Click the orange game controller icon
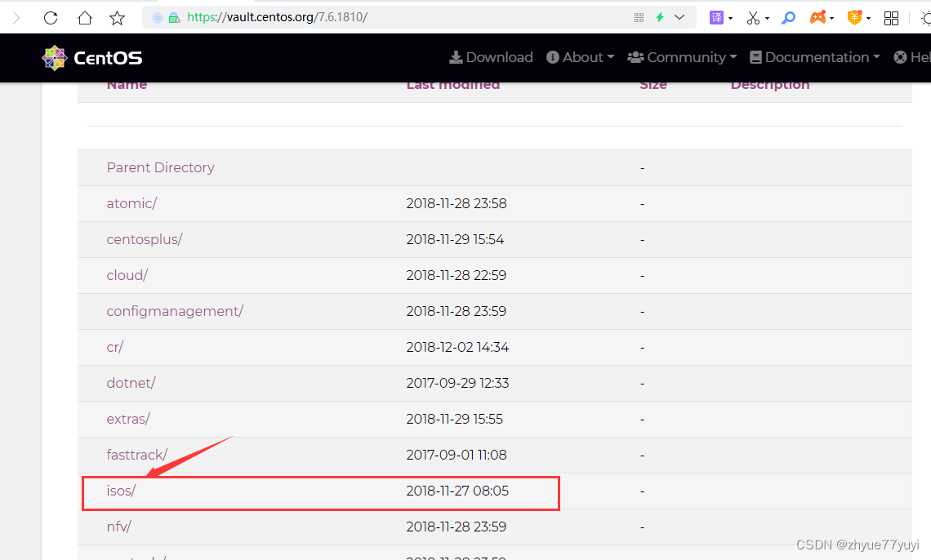 (x=817, y=18)
